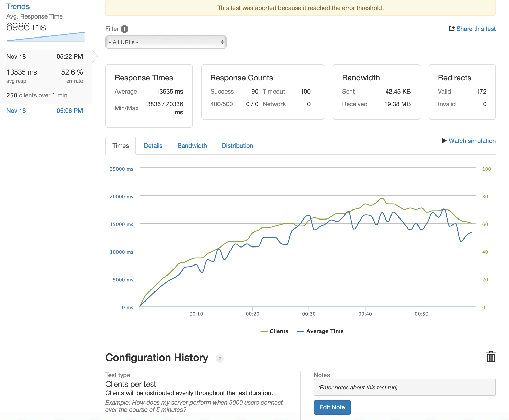Click the share arrow icon
The image size is (509, 420).
451,29
